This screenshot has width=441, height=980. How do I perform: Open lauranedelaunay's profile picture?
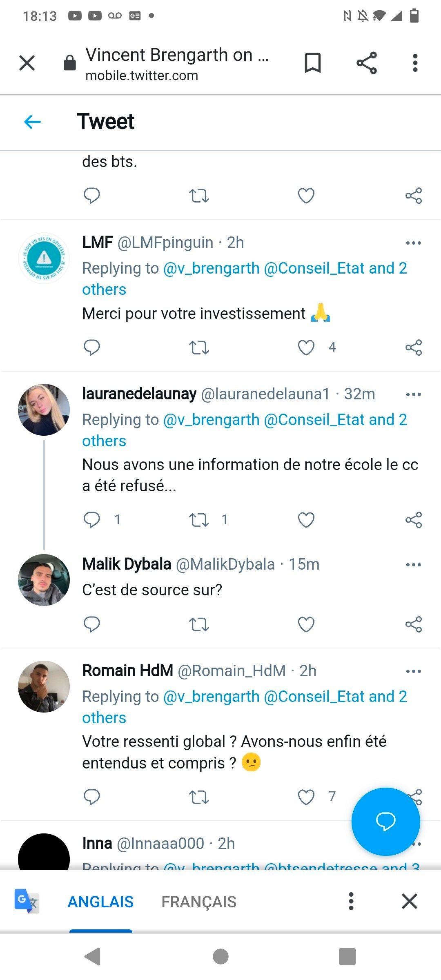[44, 410]
